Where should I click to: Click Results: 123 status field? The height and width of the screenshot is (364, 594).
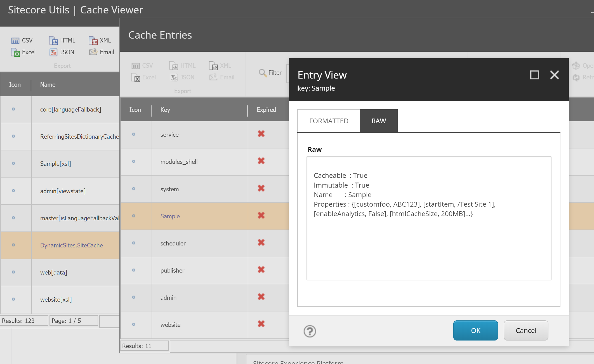24,321
